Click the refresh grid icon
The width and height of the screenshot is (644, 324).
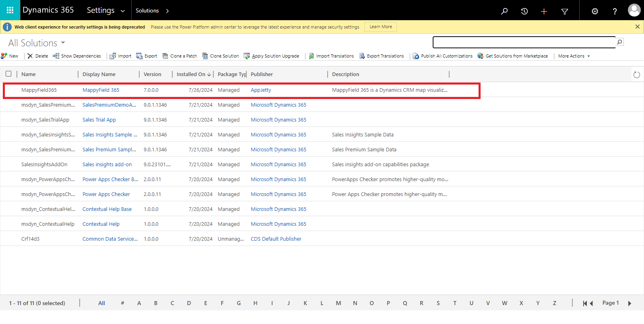click(x=636, y=74)
